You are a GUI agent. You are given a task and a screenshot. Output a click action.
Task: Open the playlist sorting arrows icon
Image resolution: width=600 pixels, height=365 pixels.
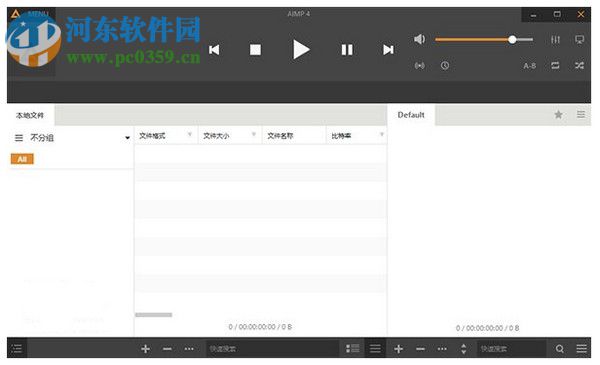tap(463, 349)
